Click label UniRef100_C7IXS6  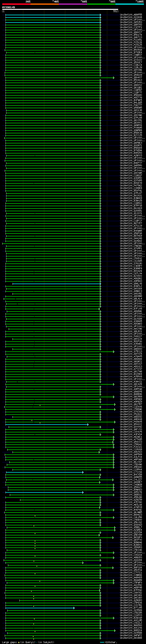131,472
